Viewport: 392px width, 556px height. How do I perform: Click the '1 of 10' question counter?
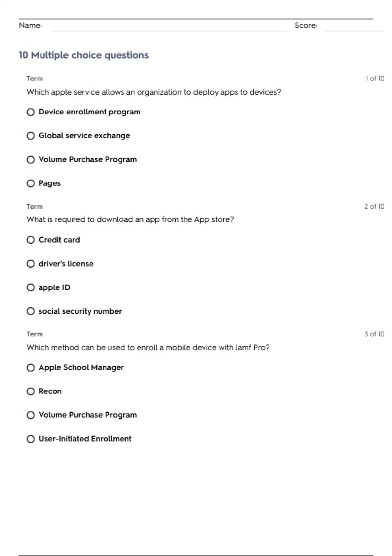pos(375,78)
